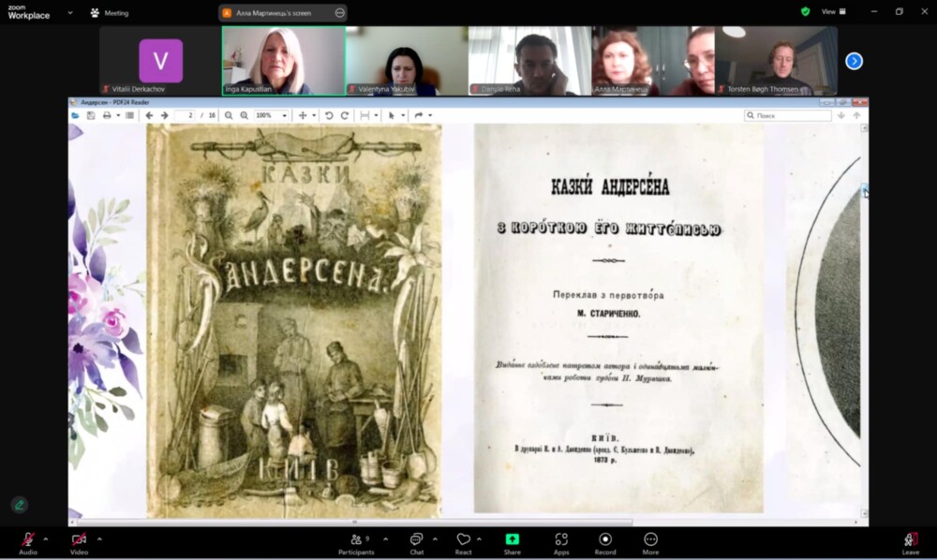Leave the meeting
The height and width of the screenshot is (560, 937).
(910, 541)
